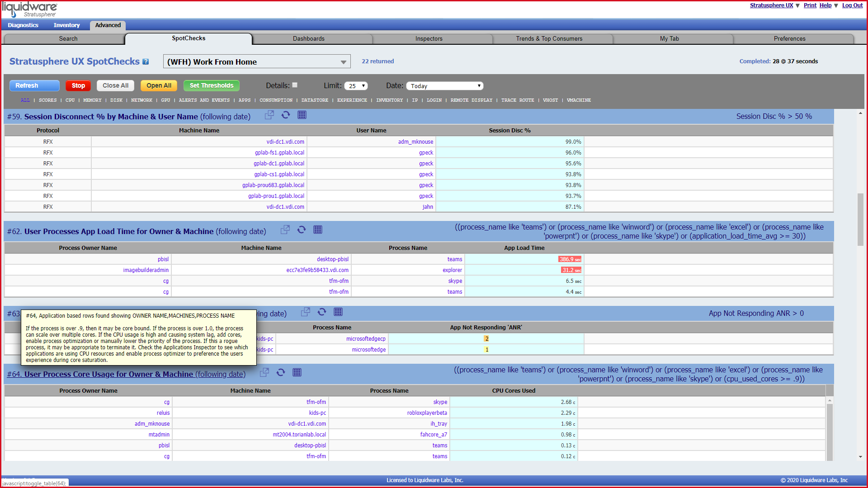
Task: Collapse all SpotChecks with Close All
Action: [115, 86]
